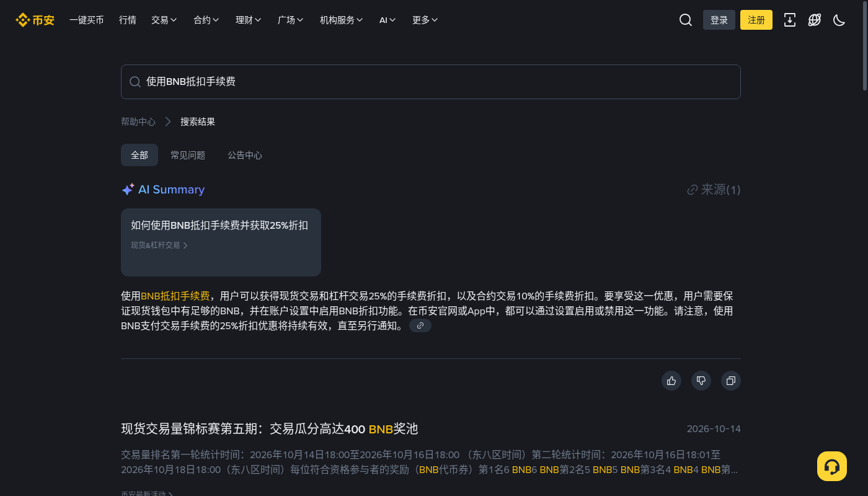The height and width of the screenshot is (496, 868).
Task: Copy the AI summary with copy icon
Action: point(731,381)
